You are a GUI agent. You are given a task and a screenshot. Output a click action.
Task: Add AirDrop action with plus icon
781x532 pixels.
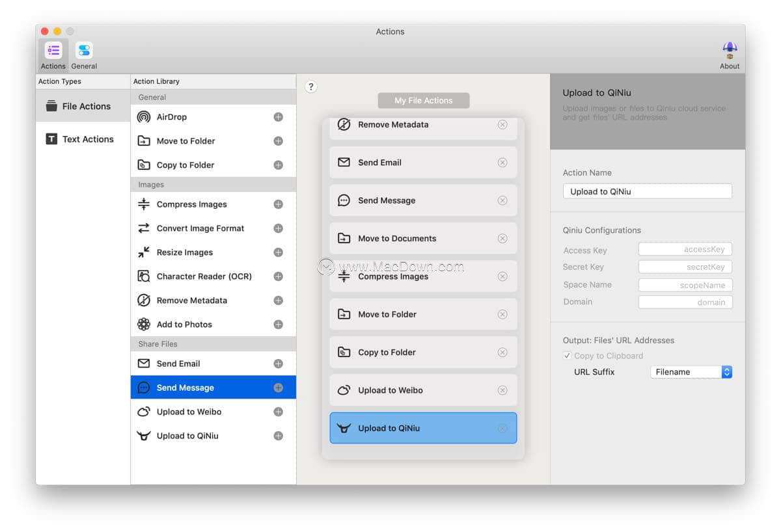[x=279, y=117]
